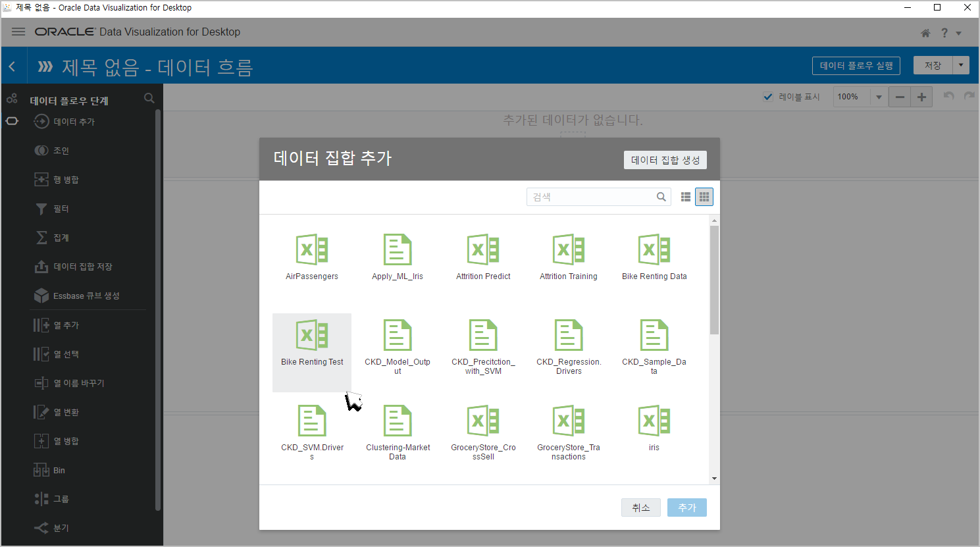The width and height of the screenshot is (980, 547).
Task: Click the 데이터 집합 생성 button
Action: tap(665, 160)
